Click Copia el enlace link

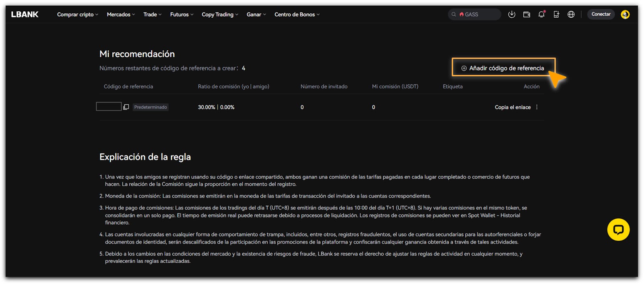coord(512,107)
